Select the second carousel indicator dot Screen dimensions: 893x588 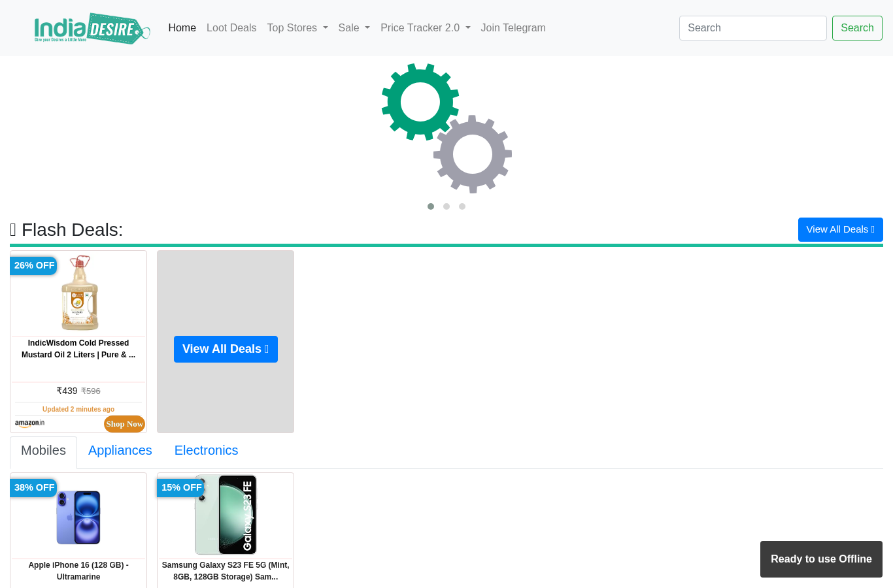[x=446, y=206]
